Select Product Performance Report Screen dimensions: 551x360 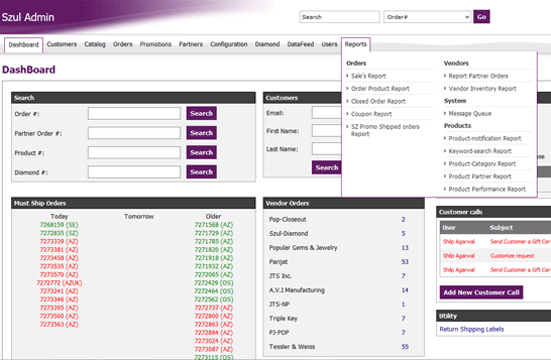tap(487, 189)
